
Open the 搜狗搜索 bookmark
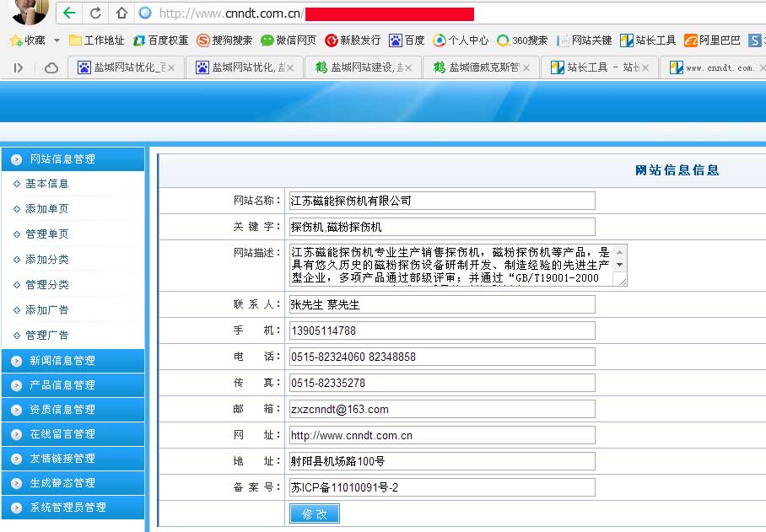tap(224, 40)
